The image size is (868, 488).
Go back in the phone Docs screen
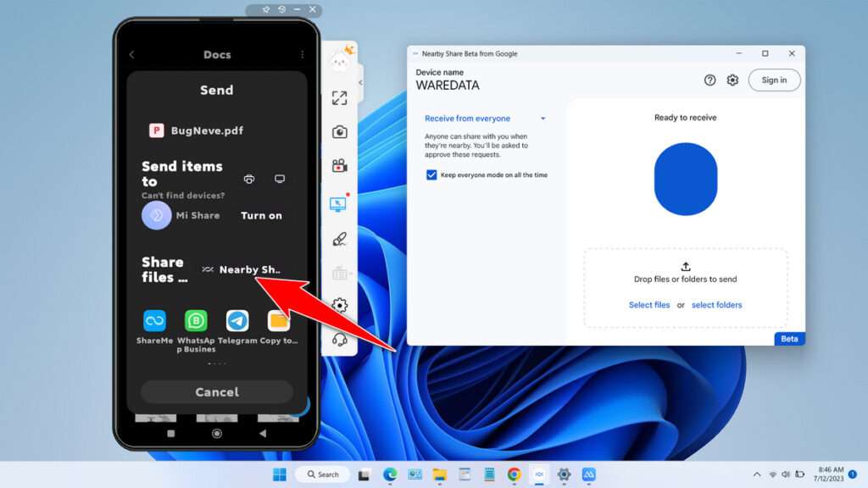(131, 54)
